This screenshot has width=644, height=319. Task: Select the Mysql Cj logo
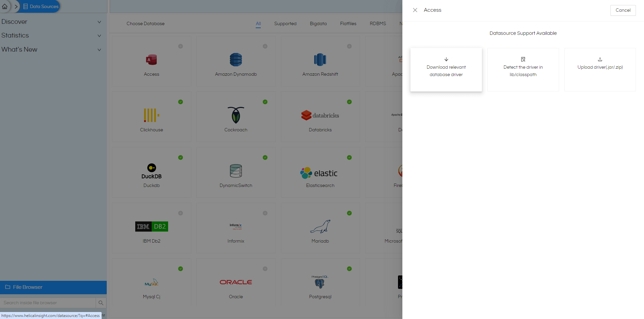pyautogui.click(x=152, y=282)
